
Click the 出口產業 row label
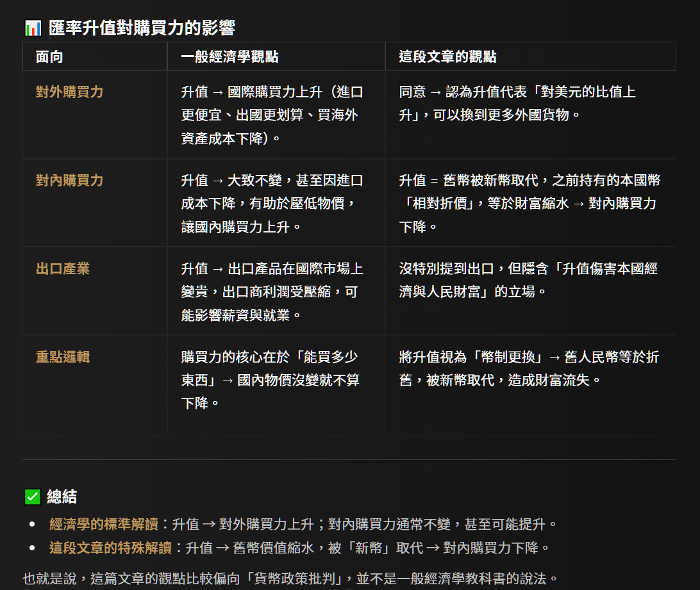63,269
